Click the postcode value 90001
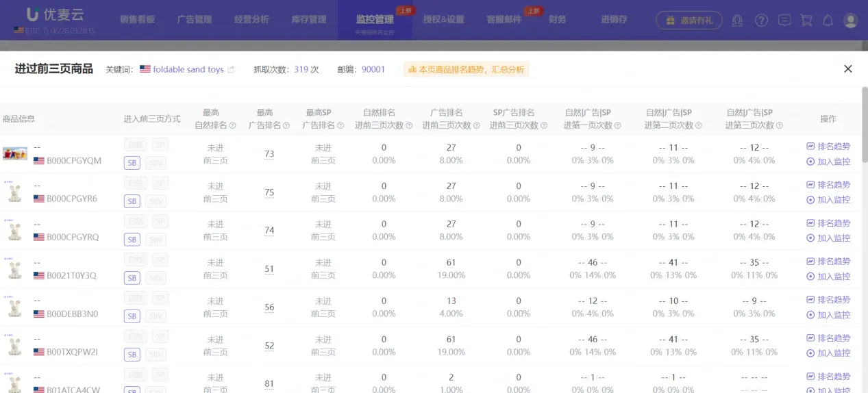Screen dimensions: 868x393 [373, 69]
